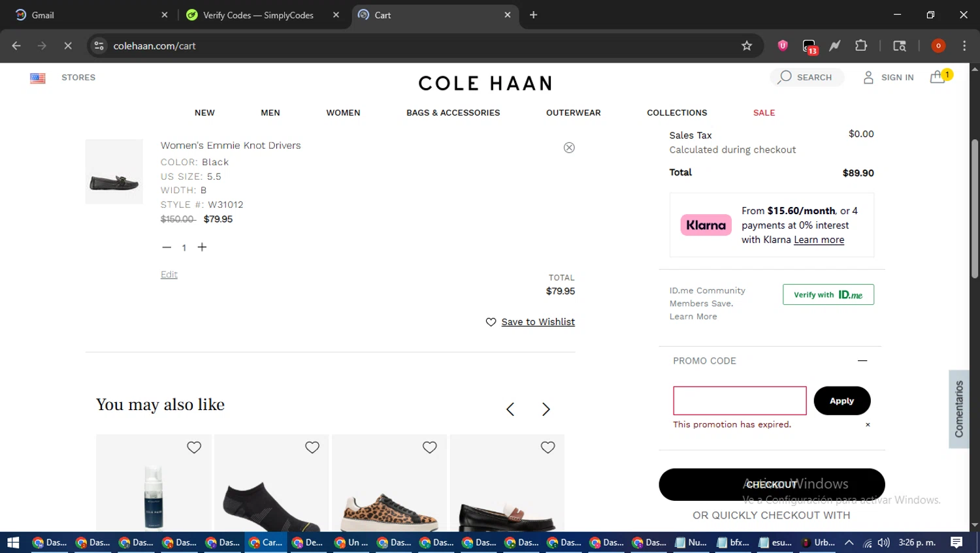980x553 pixels.
Task: Click the heart icon beside Save to Wishlist
Action: point(491,322)
